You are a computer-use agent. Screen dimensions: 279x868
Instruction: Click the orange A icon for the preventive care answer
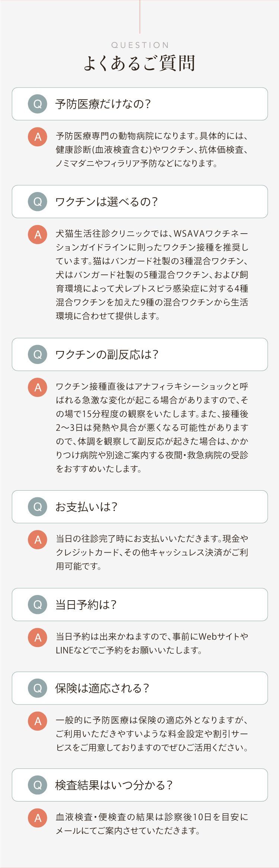tap(38, 137)
